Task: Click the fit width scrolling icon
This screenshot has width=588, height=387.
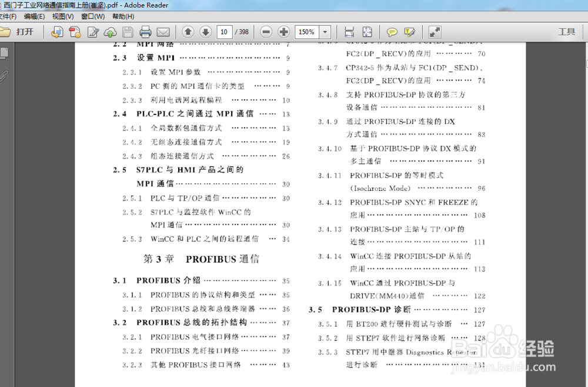Action: (x=349, y=32)
